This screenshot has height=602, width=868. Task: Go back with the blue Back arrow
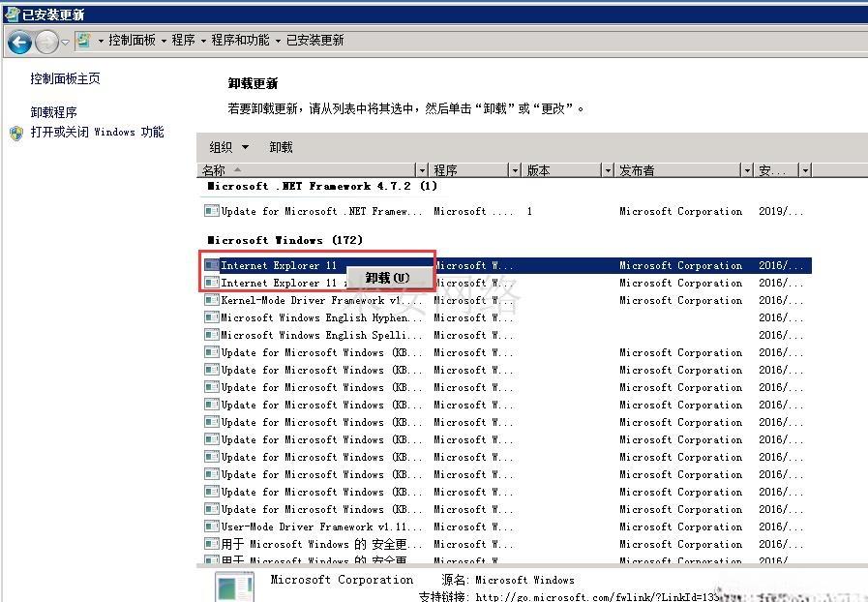19,42
